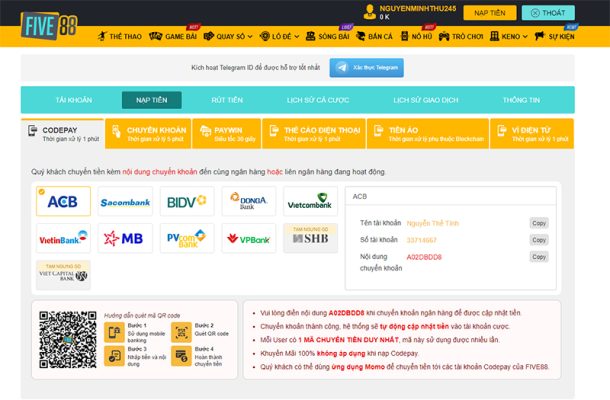Click the Bắn Cá fish icon
This screenshot has height=400, width=610.
[360, 36]
